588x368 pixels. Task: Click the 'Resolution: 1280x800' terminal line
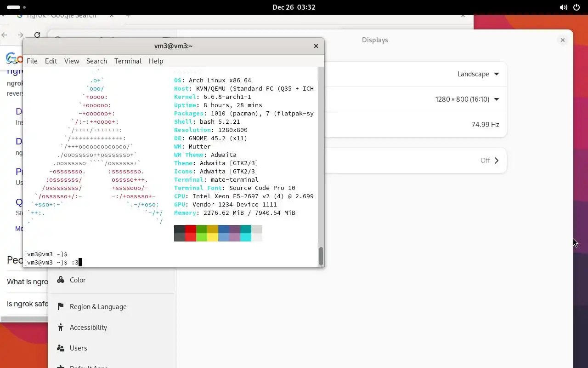[x=211, y=130]
